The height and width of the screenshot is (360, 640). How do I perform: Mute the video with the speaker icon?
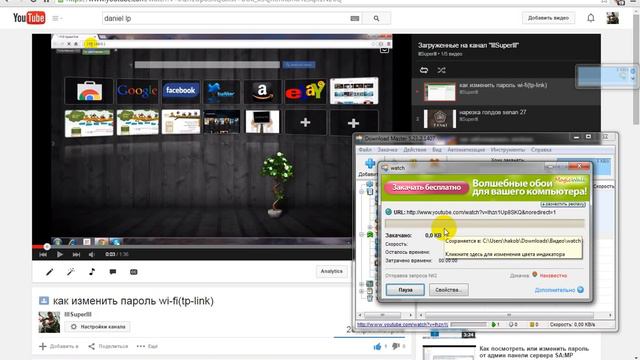92,254
